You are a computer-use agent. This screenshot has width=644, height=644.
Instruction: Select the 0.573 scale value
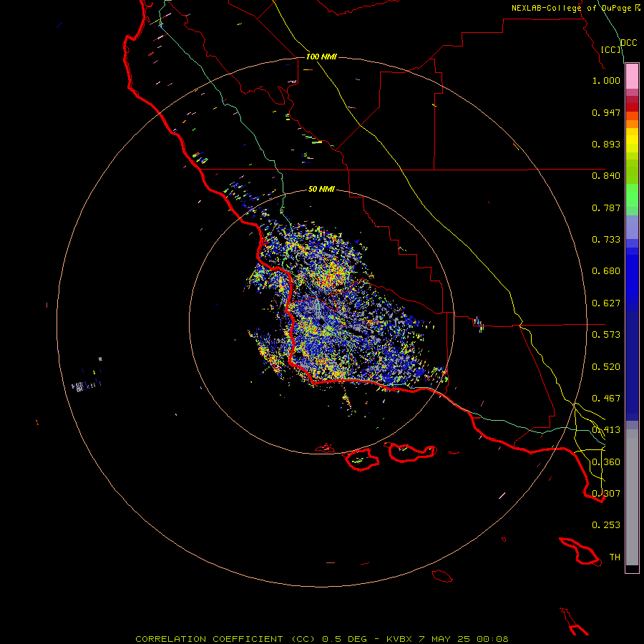click(x=606, y=335)
